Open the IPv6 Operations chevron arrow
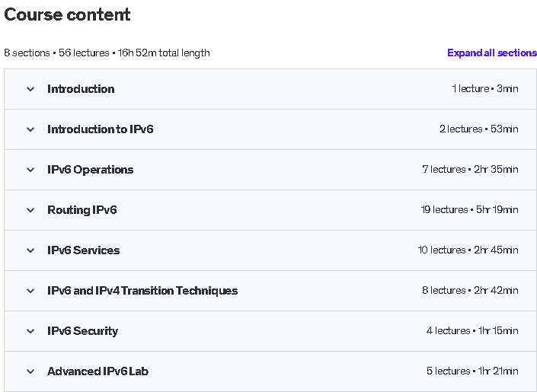537x392 pixels. [30, 171]
